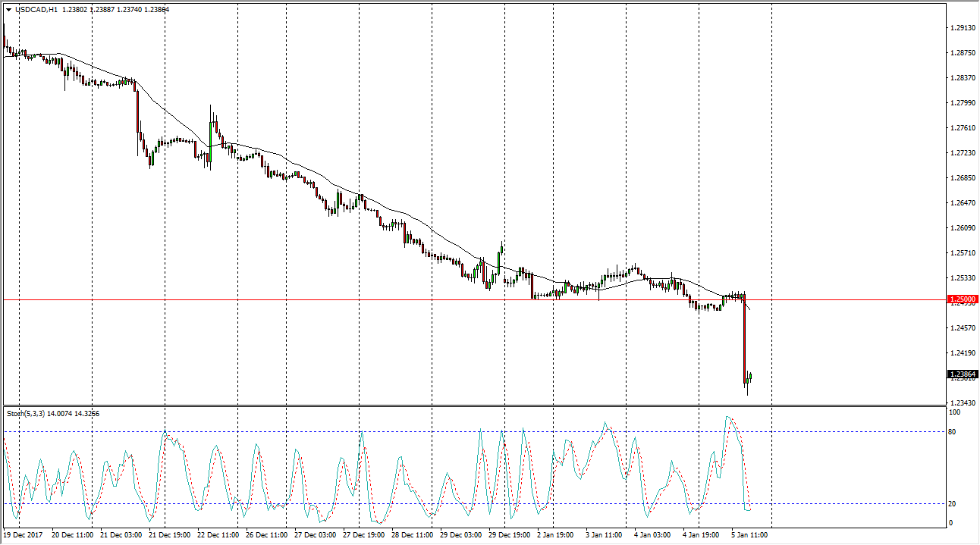Click the 1.29130 price axis label

pyautogui.click(x=961, y=28)
